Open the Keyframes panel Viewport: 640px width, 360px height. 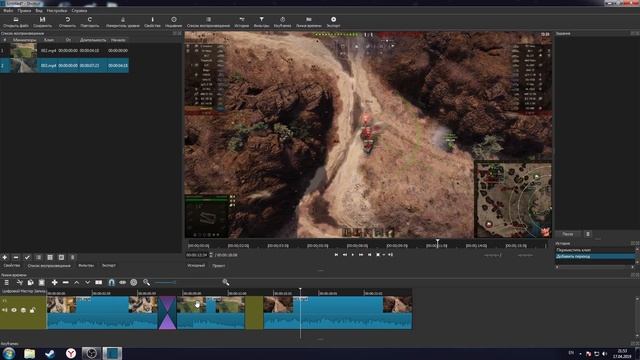(x=282, y=22)
